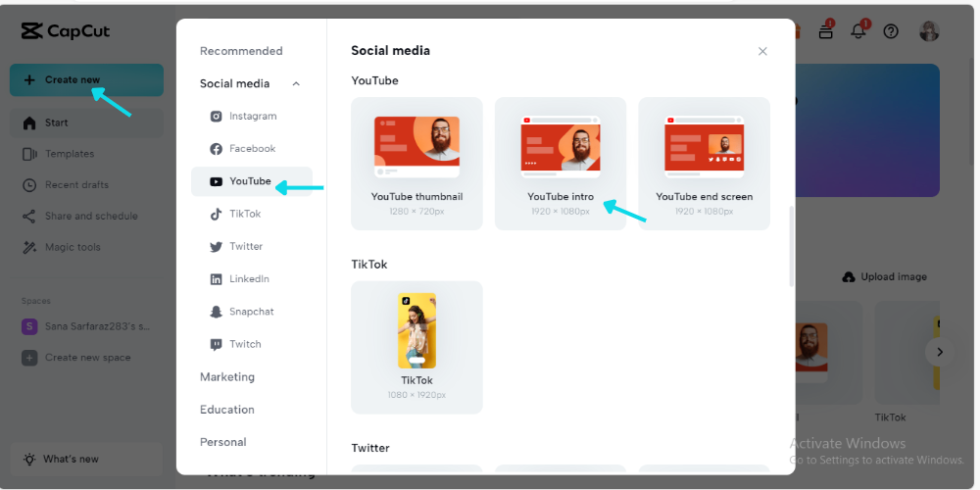
Task: Select the YouTube thumbnail preset image
Action: click(416, 148)
